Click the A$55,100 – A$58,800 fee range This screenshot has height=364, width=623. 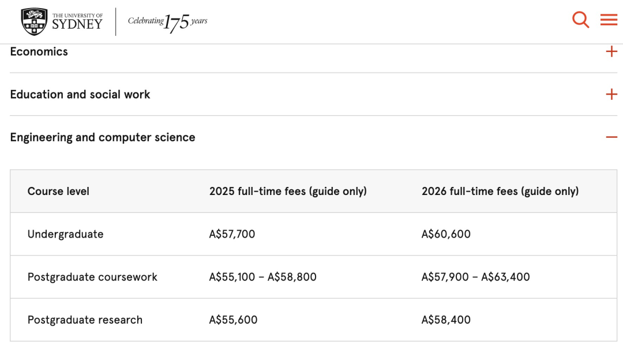(x=262, y=277)
